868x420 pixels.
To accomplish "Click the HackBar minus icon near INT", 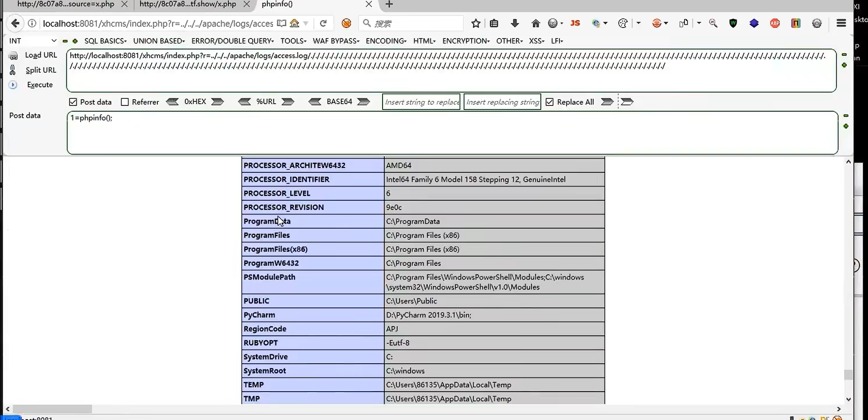I will click(65, 41).
